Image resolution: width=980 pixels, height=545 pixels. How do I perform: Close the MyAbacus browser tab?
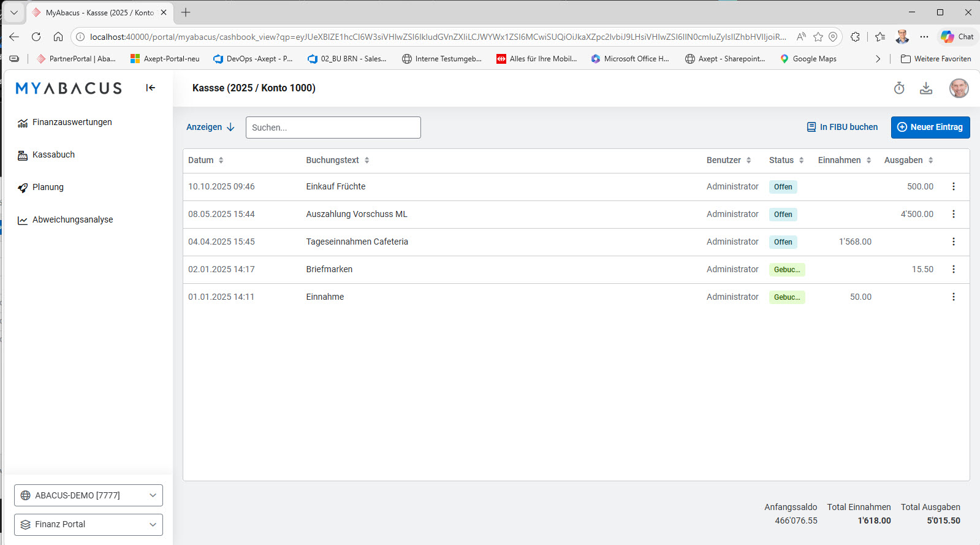coord(164,12)
